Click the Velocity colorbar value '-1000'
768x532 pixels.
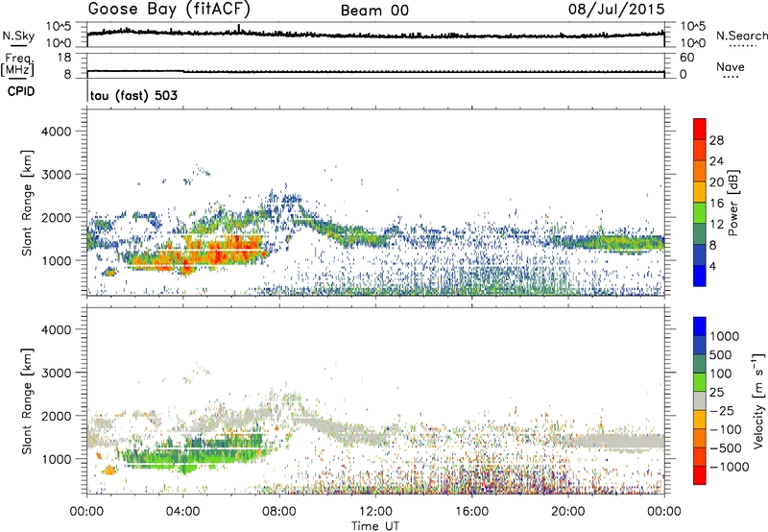pyautogui.click(x=730, y=467)
